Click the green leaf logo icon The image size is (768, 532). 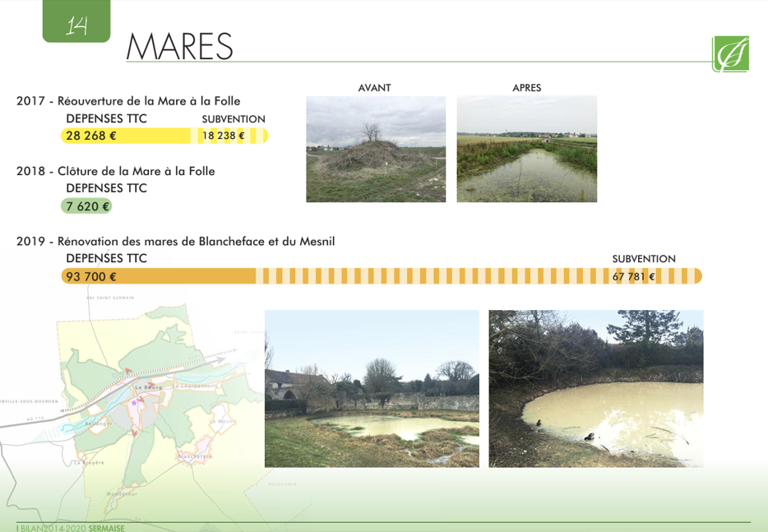point(730,53)
